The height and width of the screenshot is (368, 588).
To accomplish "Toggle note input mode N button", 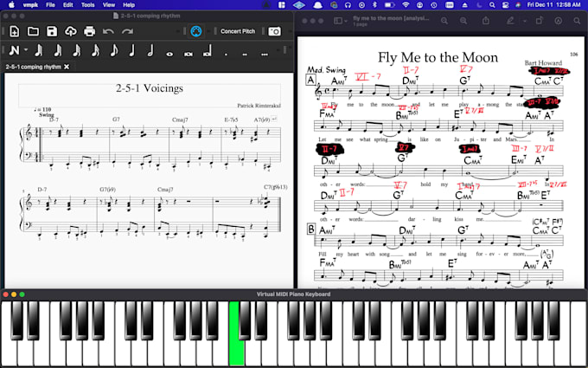I will [14, 50].
